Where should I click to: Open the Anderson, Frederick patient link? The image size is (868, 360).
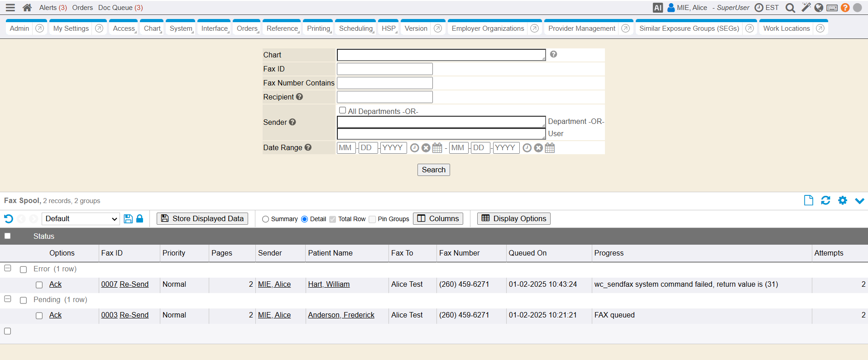[x=341, y=315]
